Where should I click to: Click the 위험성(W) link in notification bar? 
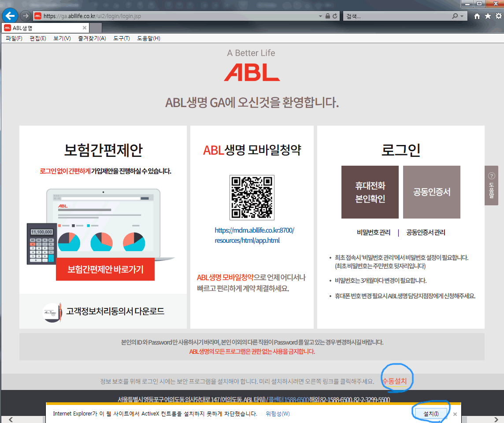pos(278,414)
